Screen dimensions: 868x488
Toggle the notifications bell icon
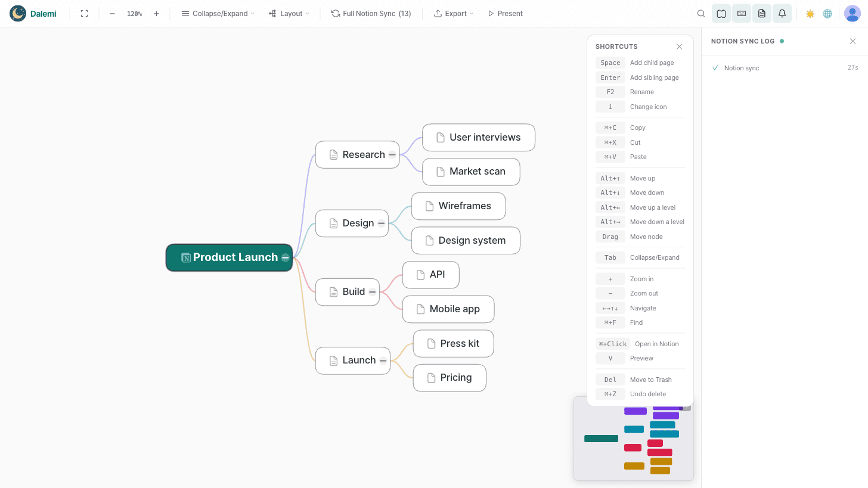point(782,13)
